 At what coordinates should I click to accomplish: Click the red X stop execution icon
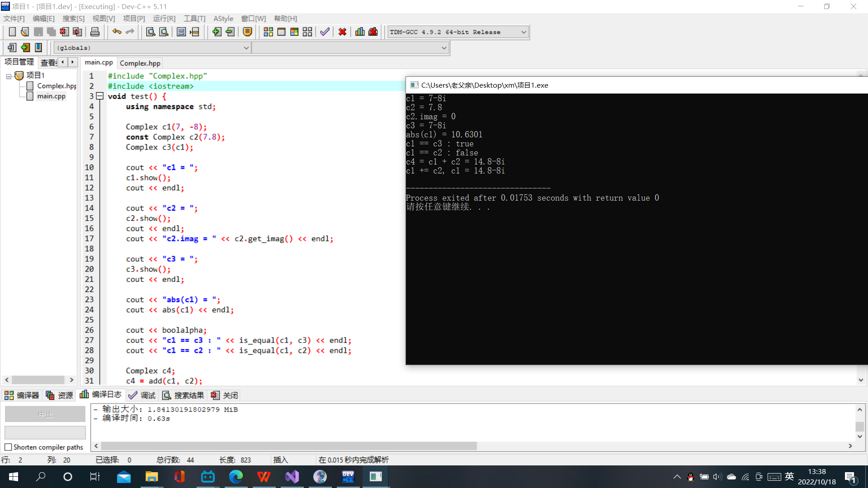pyautogui.click(x=342, y=32)
